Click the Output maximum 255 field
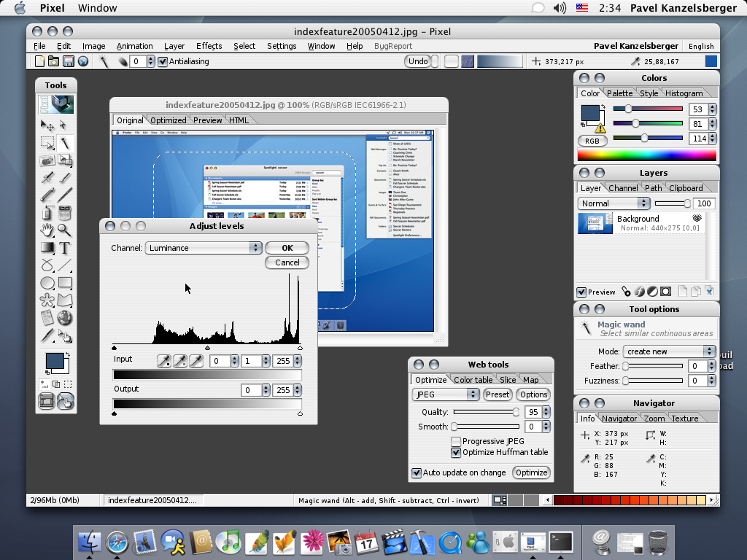Screen dimensions: 747x560 [284, 390]
